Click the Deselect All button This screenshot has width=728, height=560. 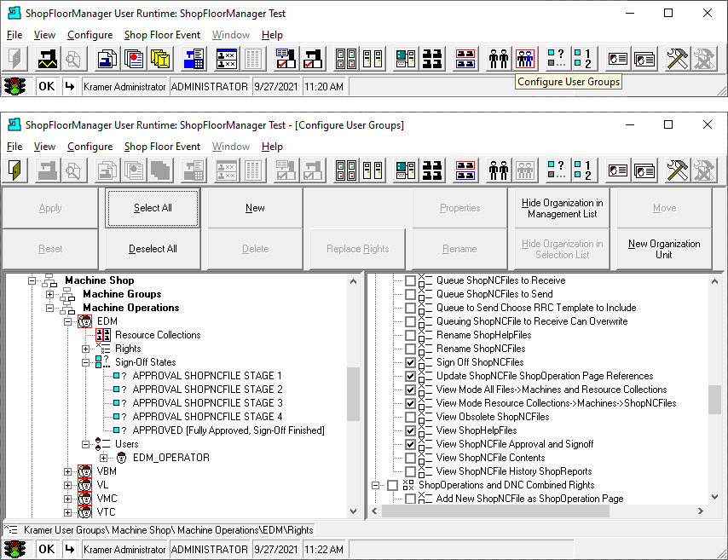(153, 249)
